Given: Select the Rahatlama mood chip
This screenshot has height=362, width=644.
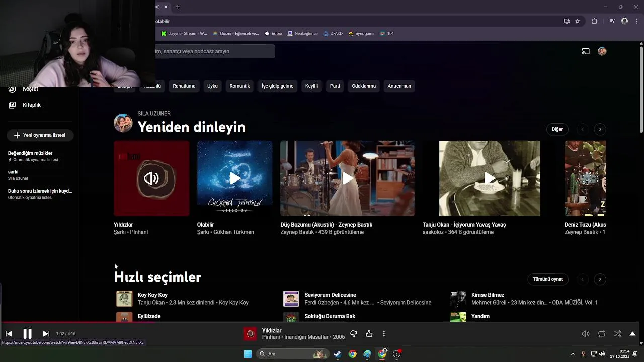Looking at the screenshot, I should coord(184,86).
